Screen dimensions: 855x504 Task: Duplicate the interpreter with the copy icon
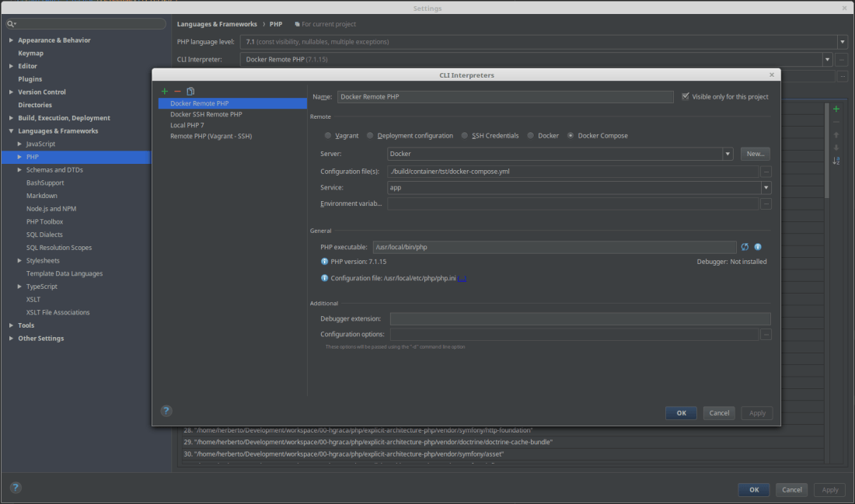pyautogui.click(x=190, y=91)
